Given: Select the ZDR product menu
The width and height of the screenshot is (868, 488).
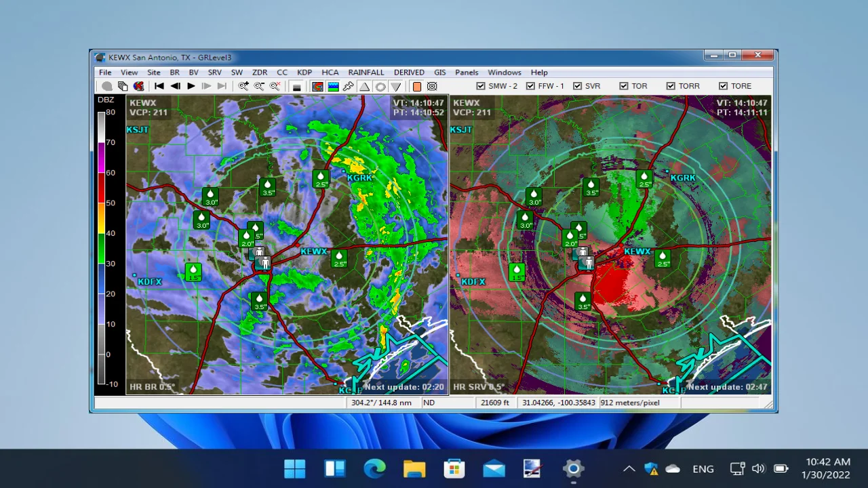Looking at the screenshot, I should click(260, 72).
